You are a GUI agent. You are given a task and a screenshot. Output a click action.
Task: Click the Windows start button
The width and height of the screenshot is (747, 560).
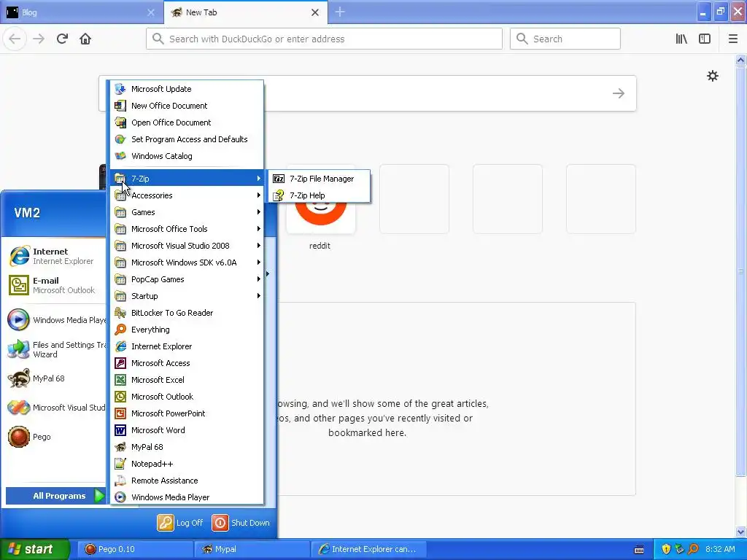34,549
